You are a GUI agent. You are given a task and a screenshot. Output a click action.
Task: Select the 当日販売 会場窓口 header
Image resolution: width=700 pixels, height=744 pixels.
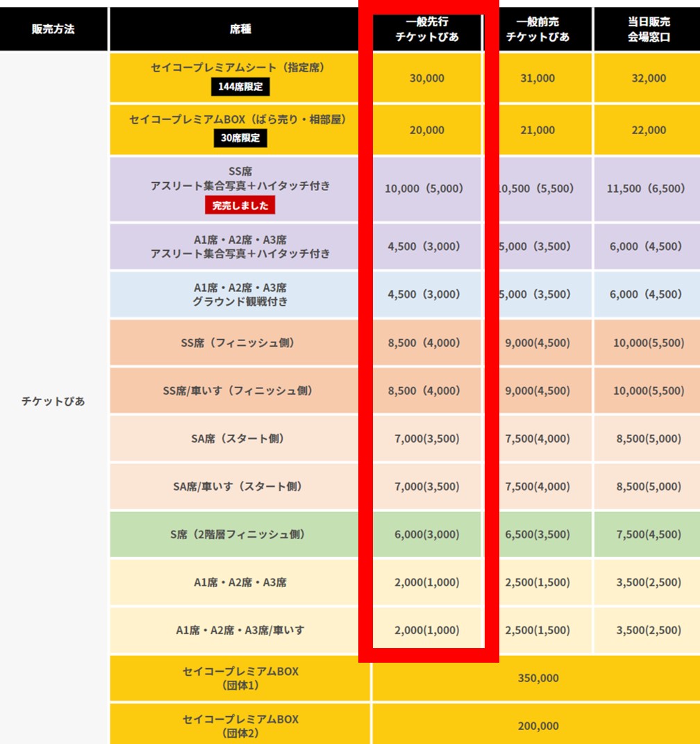point(649,29)
